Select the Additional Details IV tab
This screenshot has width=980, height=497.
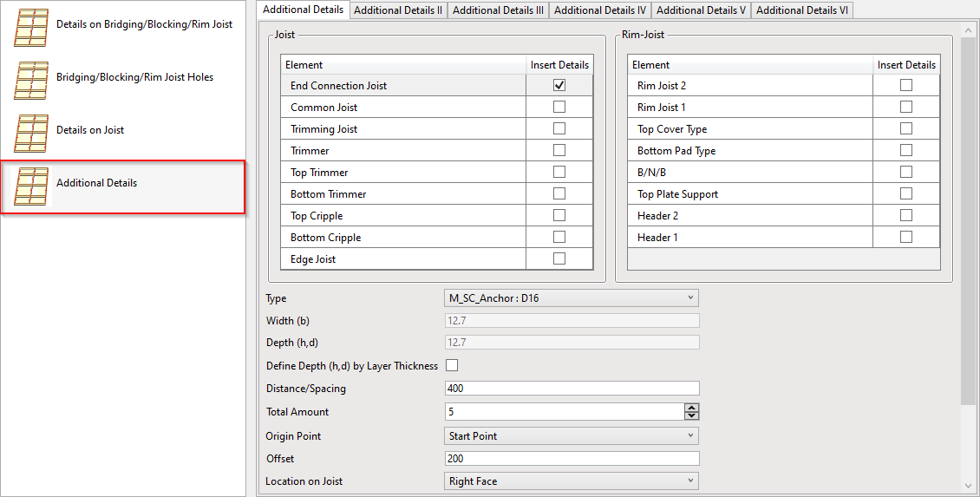point(600,10)
